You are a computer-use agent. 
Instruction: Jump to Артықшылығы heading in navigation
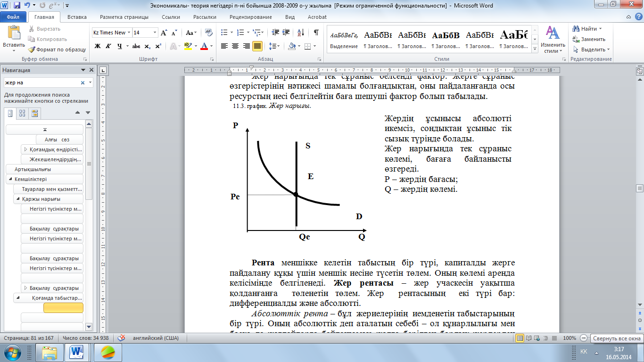click(45, 169)
